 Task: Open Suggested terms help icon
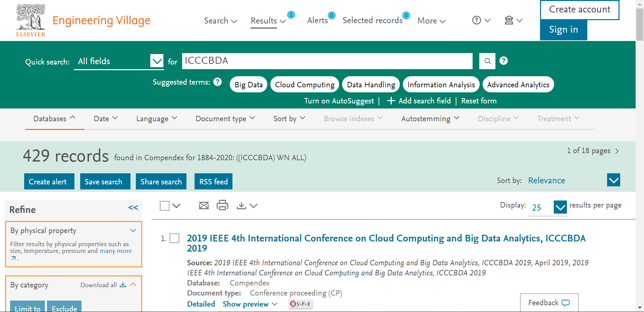218,82
